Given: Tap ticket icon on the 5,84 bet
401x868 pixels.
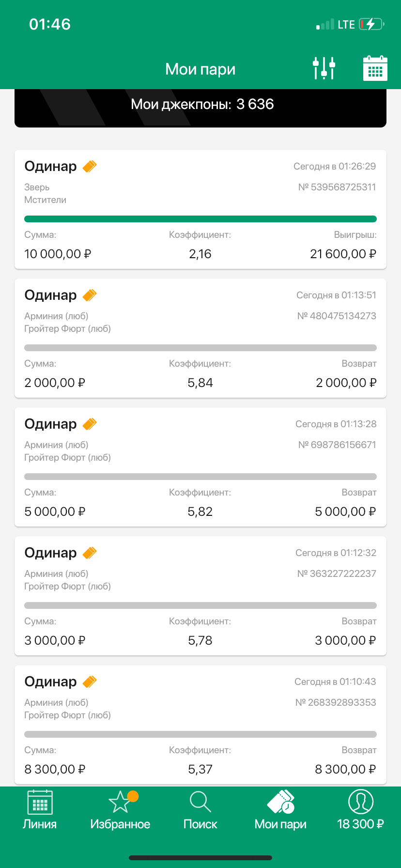Looking at the screenshot, I should click(x=90, y=295).
